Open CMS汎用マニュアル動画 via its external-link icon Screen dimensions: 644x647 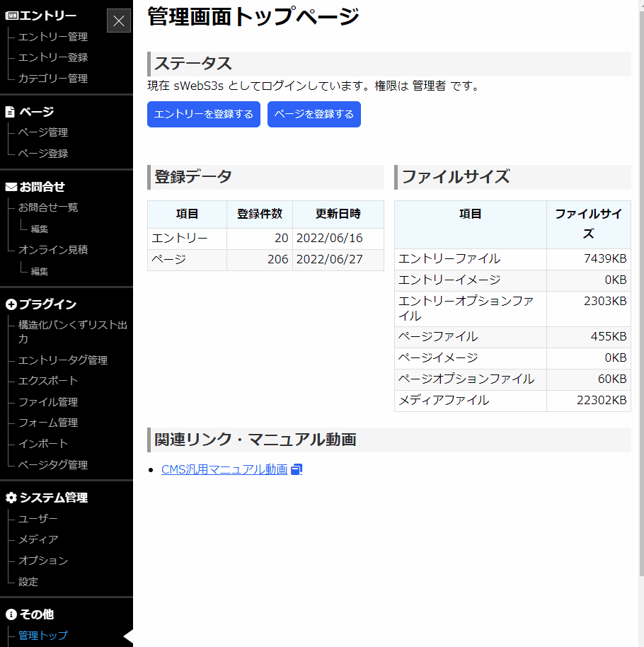(x=297, y=469)
